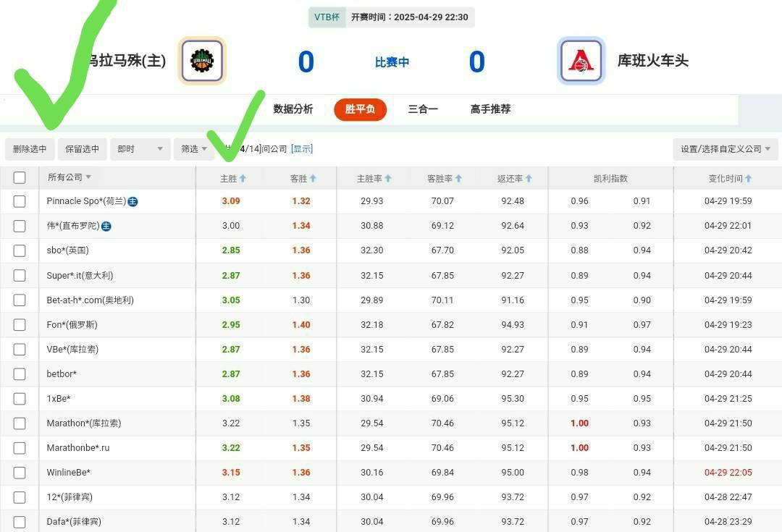Click 1xBe* 返还率 value 95.30
The height and width of the screenshot is (532, 782).
click(513, 399)
